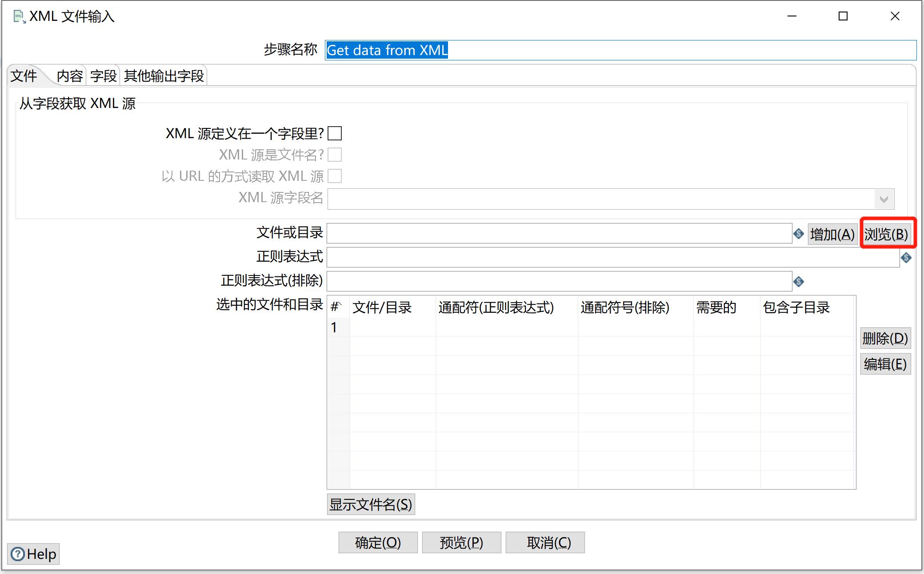Screen dimensions: 924x574
Task: Click the 浏览(B) browse button
Action: click(886, 234)
